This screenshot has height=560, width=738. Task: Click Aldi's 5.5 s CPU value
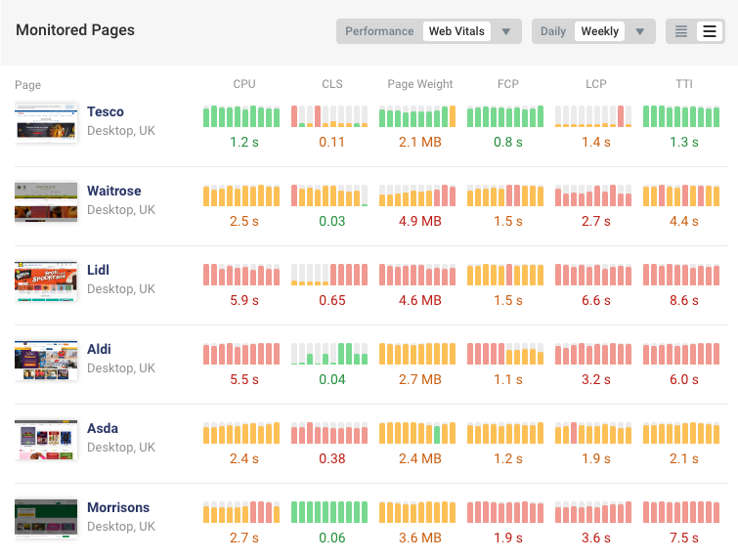coord(244,379)
